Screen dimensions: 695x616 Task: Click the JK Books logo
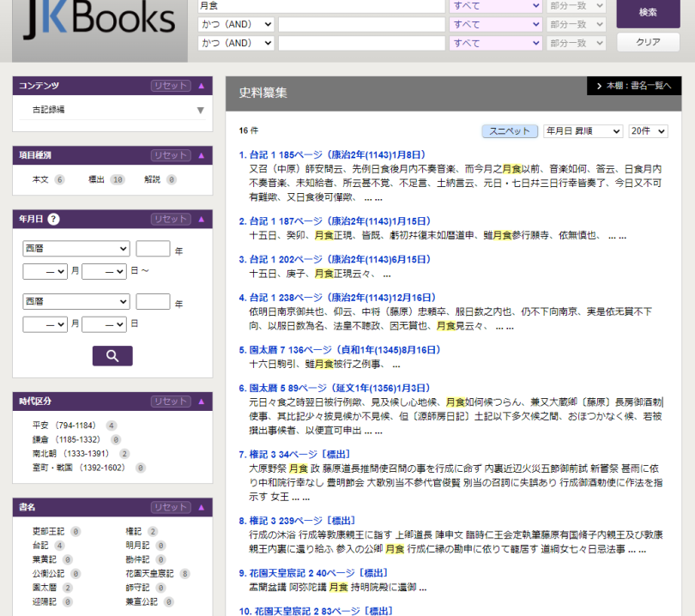click(x=100, y=19)
